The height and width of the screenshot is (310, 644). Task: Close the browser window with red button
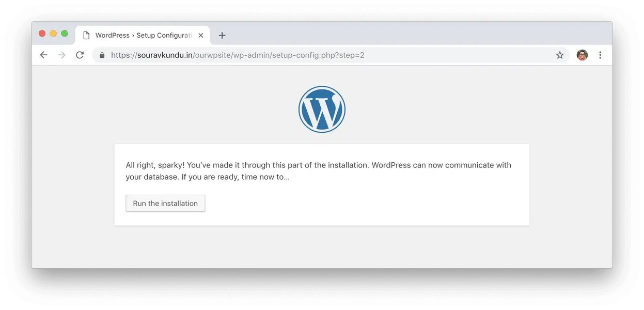tap(42, 34)
